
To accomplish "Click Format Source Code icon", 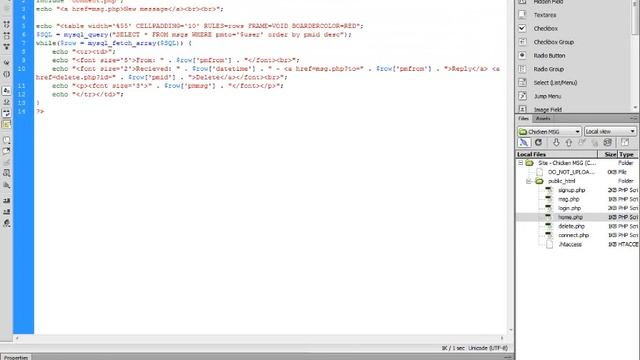I will coord(7,223).
